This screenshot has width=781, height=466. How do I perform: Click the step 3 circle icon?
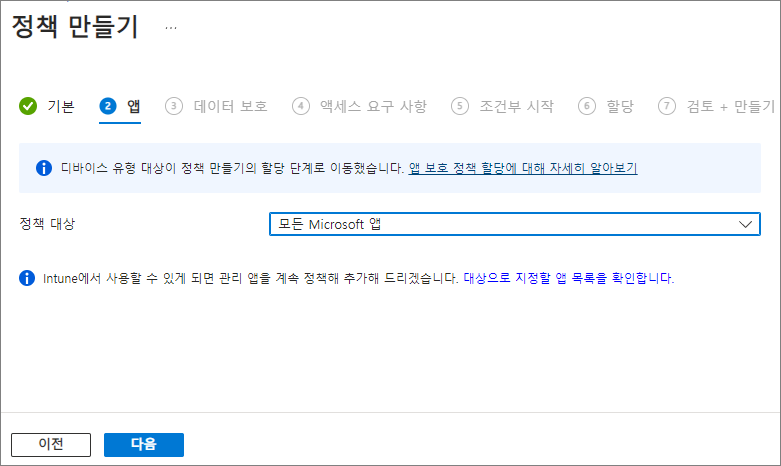174,106
